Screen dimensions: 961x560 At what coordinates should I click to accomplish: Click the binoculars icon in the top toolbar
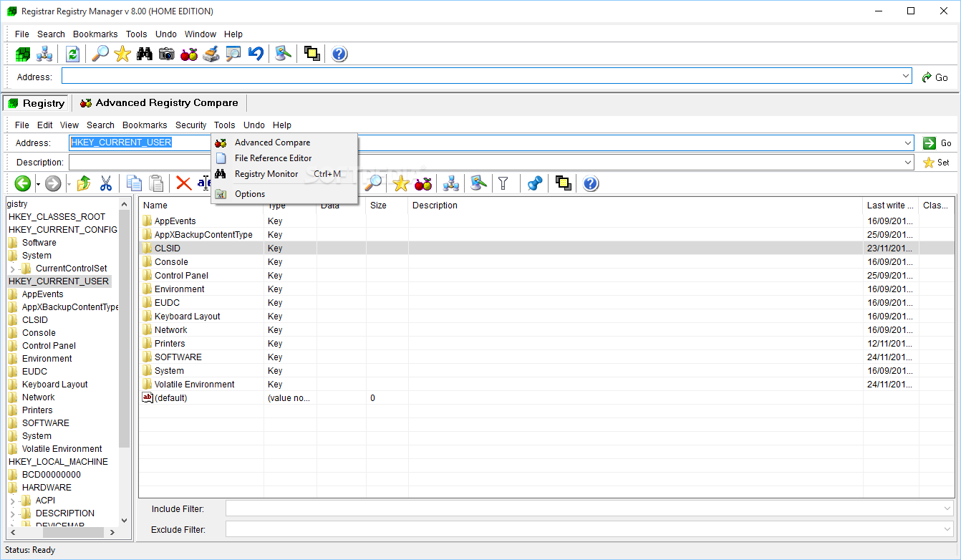point(145,54)
